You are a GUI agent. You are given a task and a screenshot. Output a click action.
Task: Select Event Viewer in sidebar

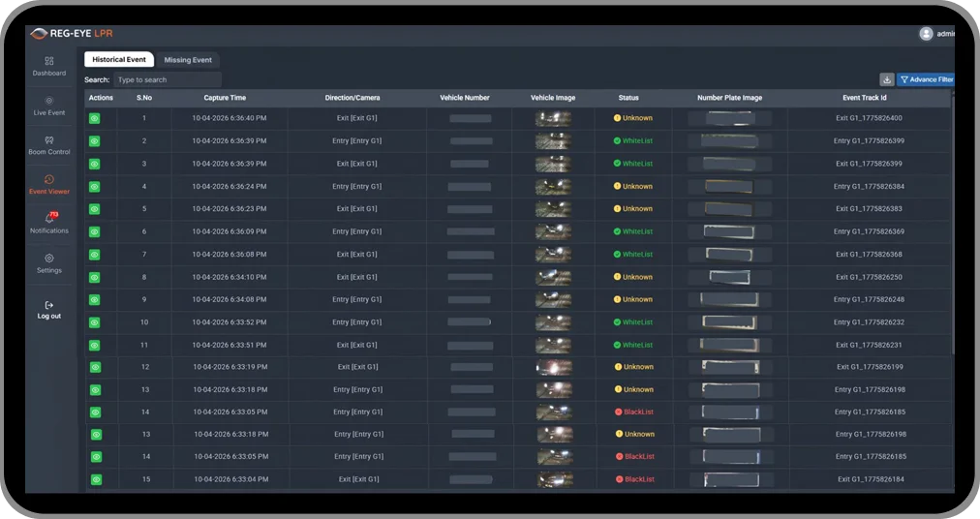(x=48, y=185)
